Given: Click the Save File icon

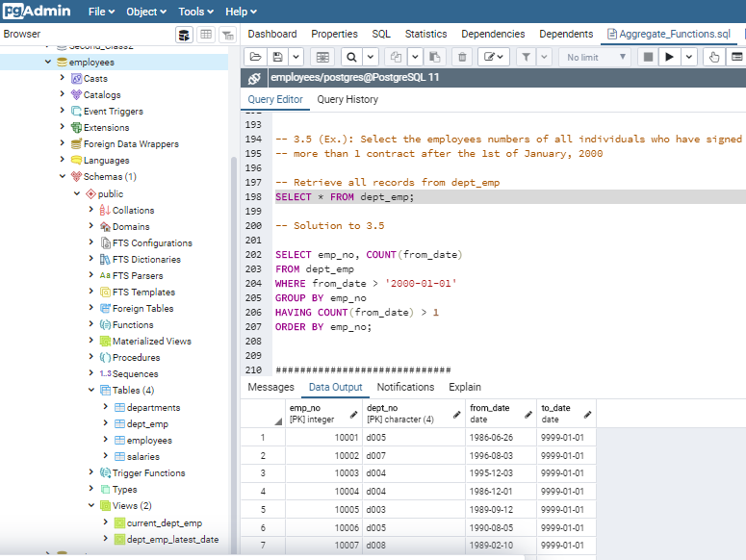Looking at the screenshot, I should point(277,58).
